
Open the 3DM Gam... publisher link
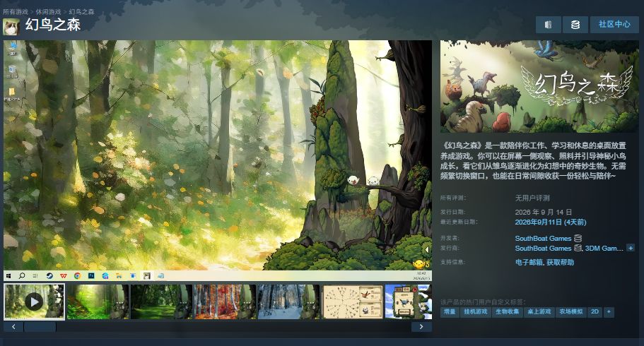pos(604,248)
